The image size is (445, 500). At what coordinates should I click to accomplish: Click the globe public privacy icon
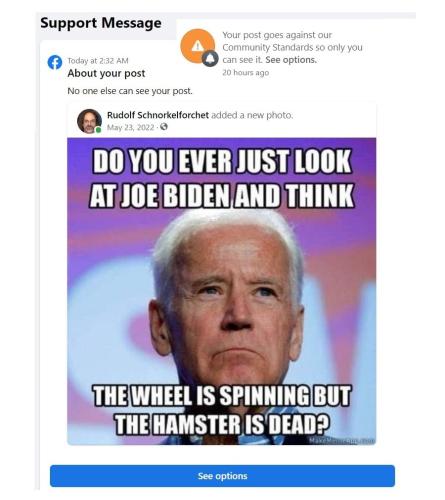tap(164, 127)
